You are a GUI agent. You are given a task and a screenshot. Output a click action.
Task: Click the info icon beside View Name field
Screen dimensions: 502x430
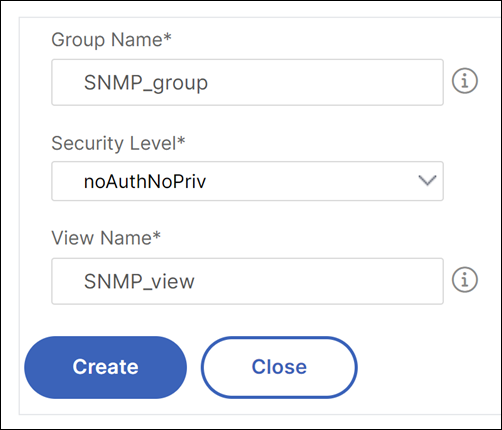click(465, 280)
